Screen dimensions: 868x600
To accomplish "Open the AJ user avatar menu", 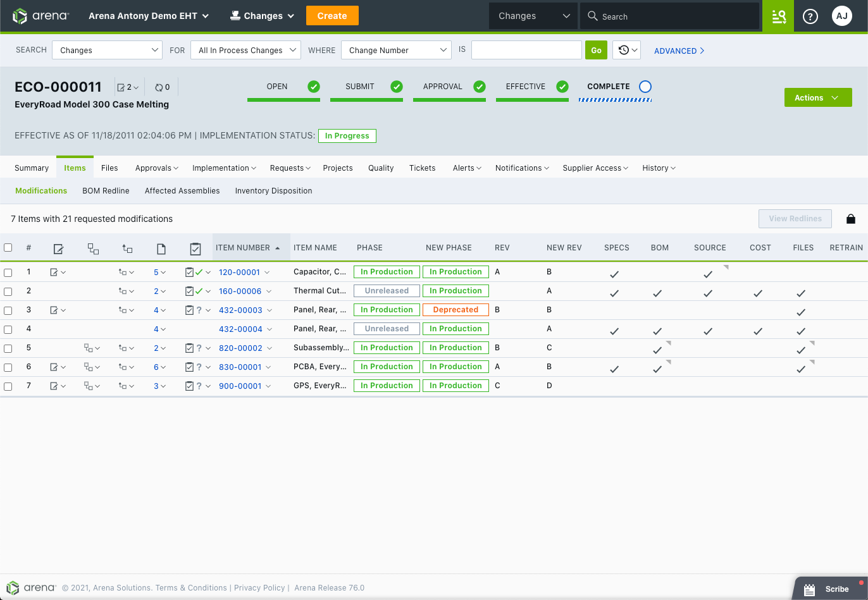I will point(841,16).
